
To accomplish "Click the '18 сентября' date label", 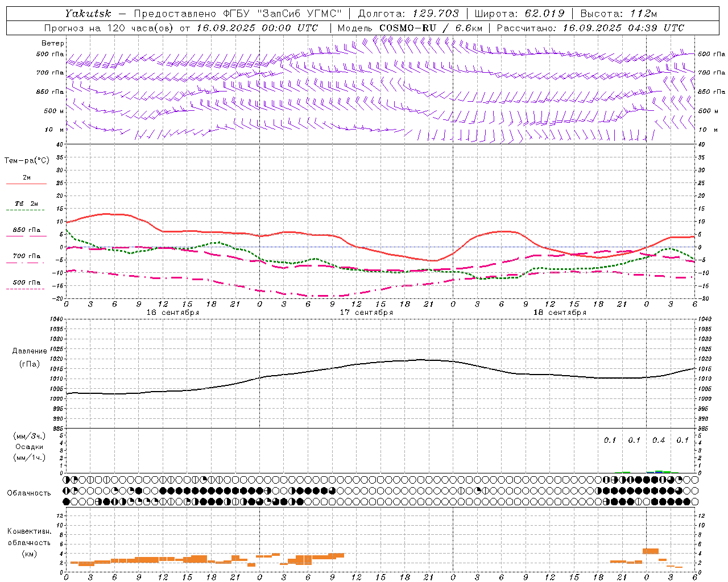I will click(560, 312).
